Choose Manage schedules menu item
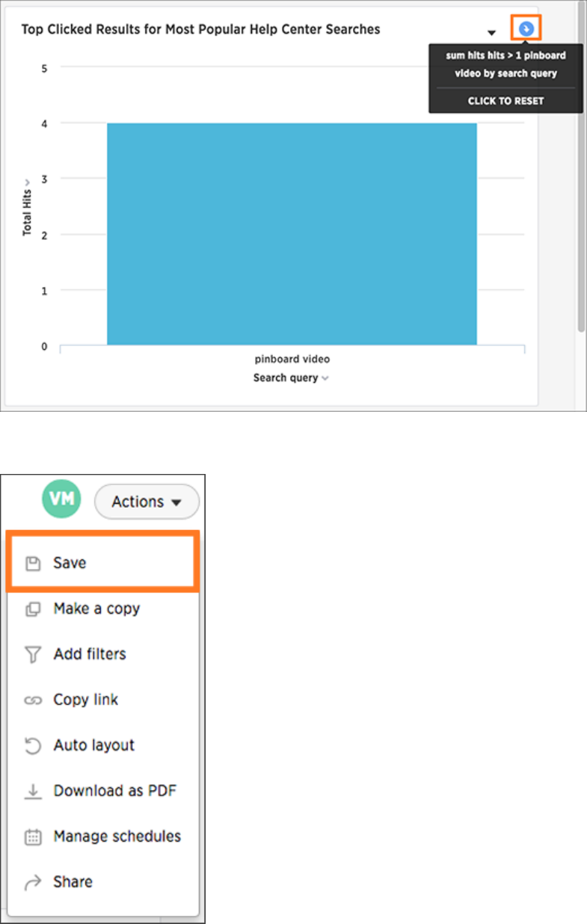The height and width of the screenshot is (924, 587). point(102,837)
